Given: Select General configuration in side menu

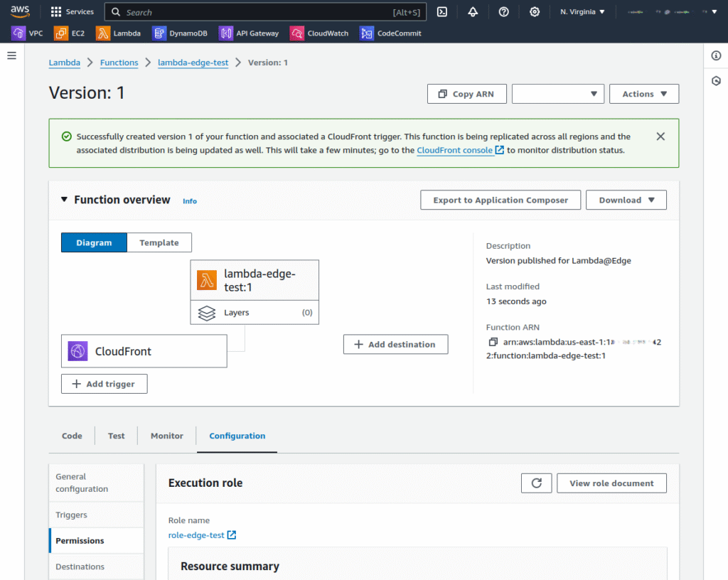Looking at the screenshot, I should 97,483.
